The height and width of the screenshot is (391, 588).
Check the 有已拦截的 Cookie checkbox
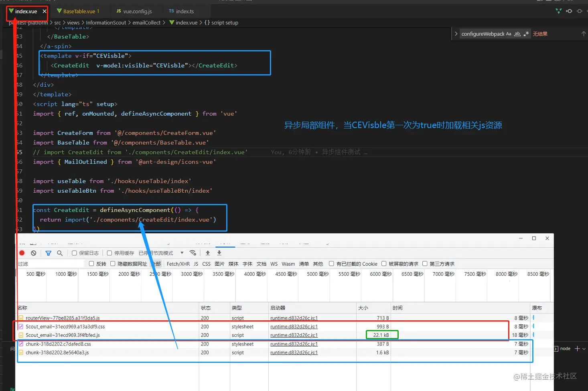331,264
